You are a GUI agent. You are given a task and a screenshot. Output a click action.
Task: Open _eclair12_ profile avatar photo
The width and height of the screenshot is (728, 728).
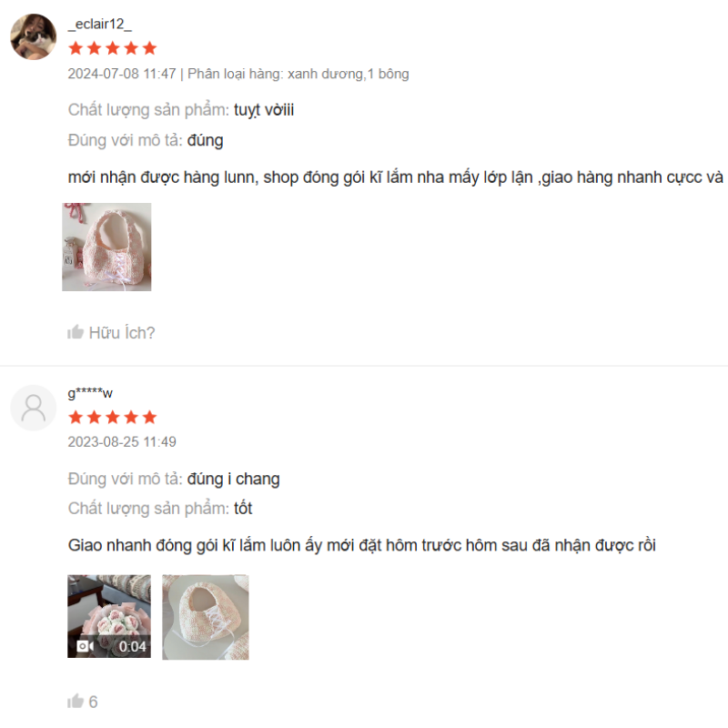[34, 36]
